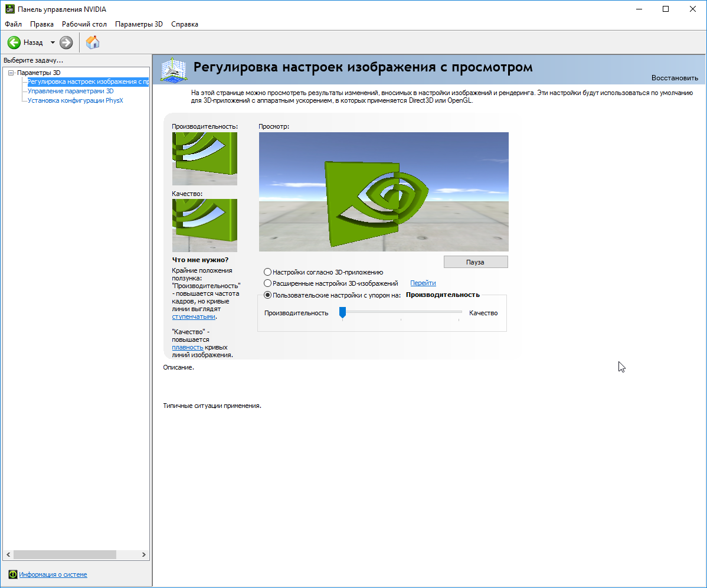
Task: Click the sidebar scrollbar left arrow
Action: (x=8, y=554)
